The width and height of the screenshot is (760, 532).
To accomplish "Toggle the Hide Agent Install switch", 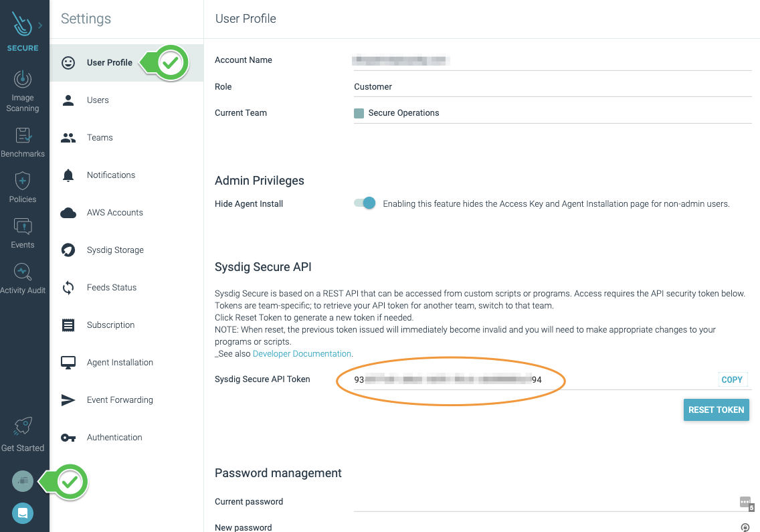I will (365, 203).
